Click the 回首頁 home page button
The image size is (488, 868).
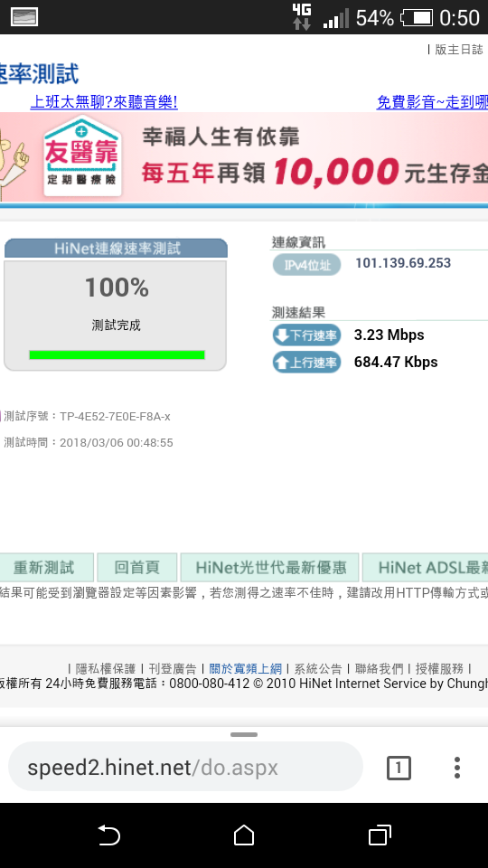[x=137, y=568]
